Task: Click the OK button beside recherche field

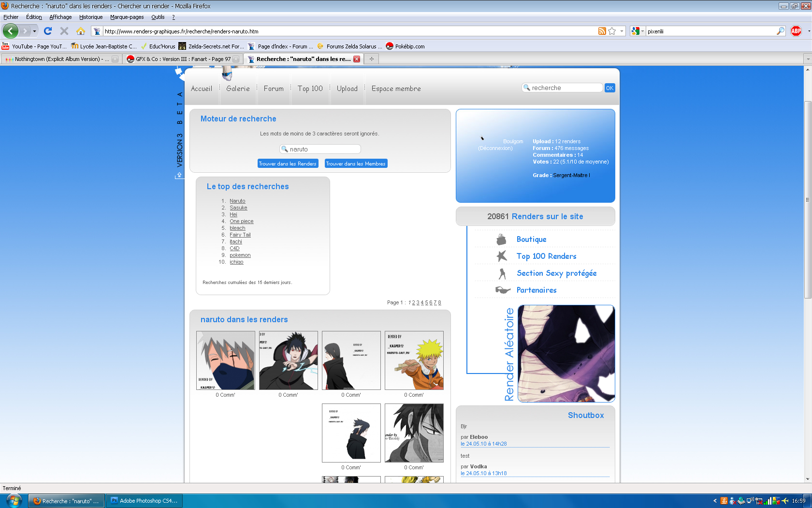Action: [609, 88]
